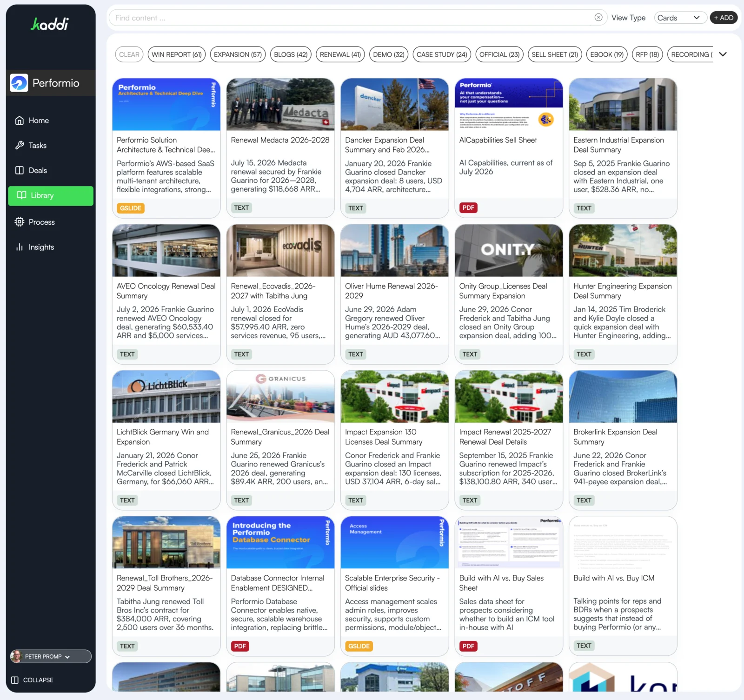Click the GSLIDE badge on Scalable Enterprise Security

click(359, 646)
